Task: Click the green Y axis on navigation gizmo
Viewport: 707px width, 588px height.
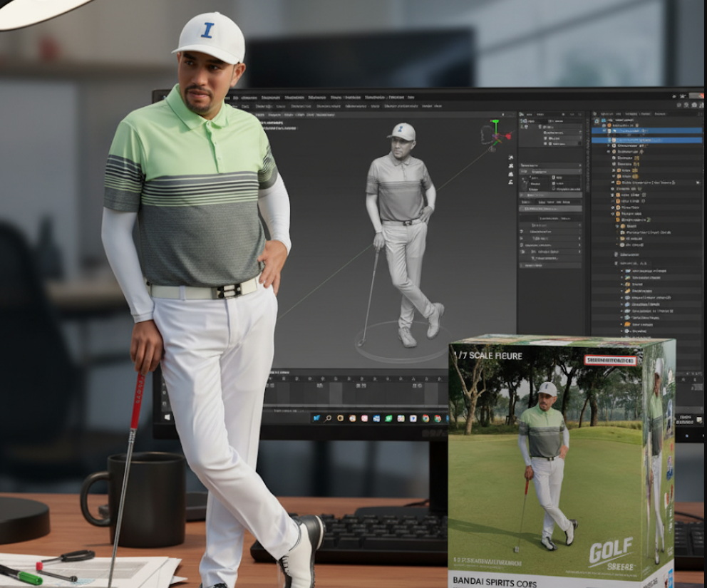Action: click(x=495, y=123)
